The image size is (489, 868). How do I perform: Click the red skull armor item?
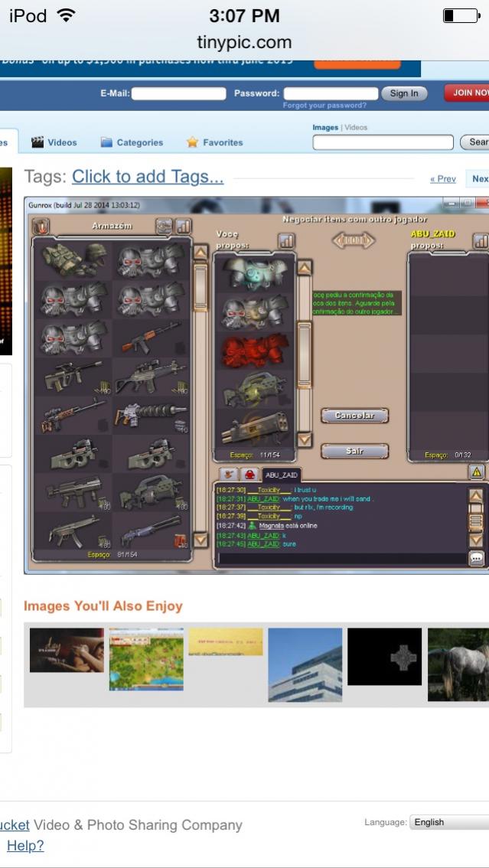pos(254,351)
